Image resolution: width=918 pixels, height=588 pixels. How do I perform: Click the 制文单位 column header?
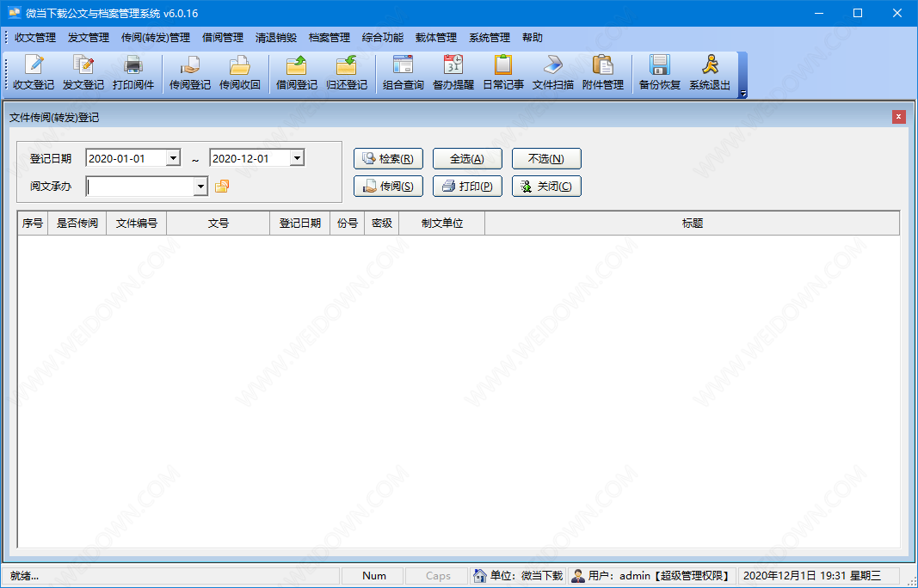coord(442,223)
